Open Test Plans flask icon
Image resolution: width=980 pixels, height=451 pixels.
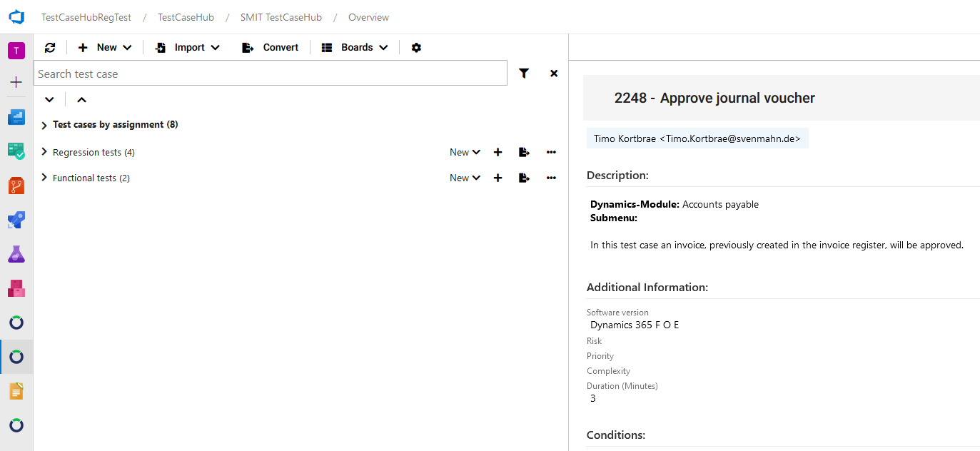pyautogui.click(x=16, y=254)
